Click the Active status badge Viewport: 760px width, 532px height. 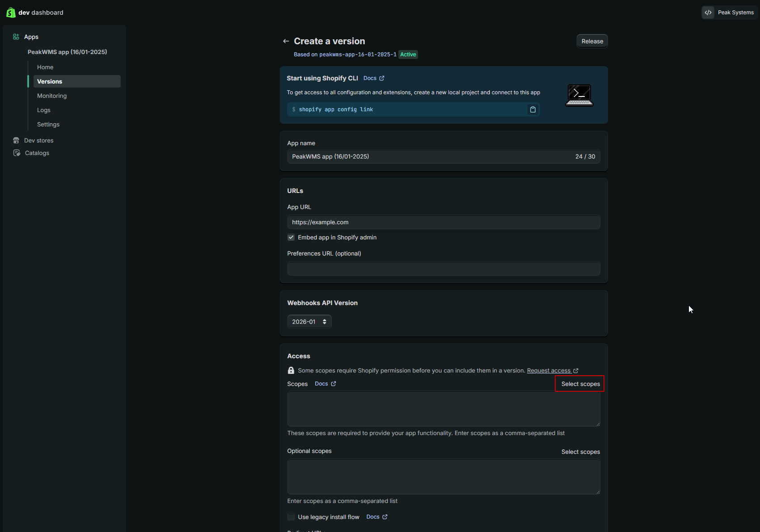(408, 54)
